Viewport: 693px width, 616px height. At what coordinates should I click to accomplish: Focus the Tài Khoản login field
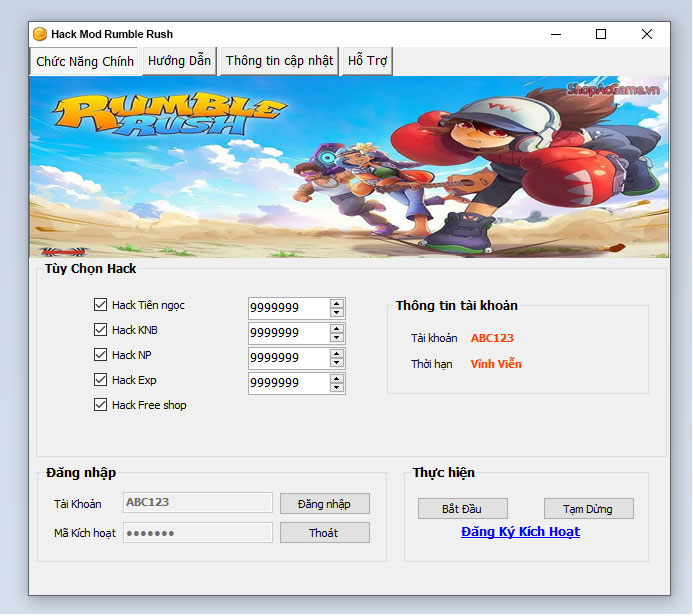pos(198,503)
